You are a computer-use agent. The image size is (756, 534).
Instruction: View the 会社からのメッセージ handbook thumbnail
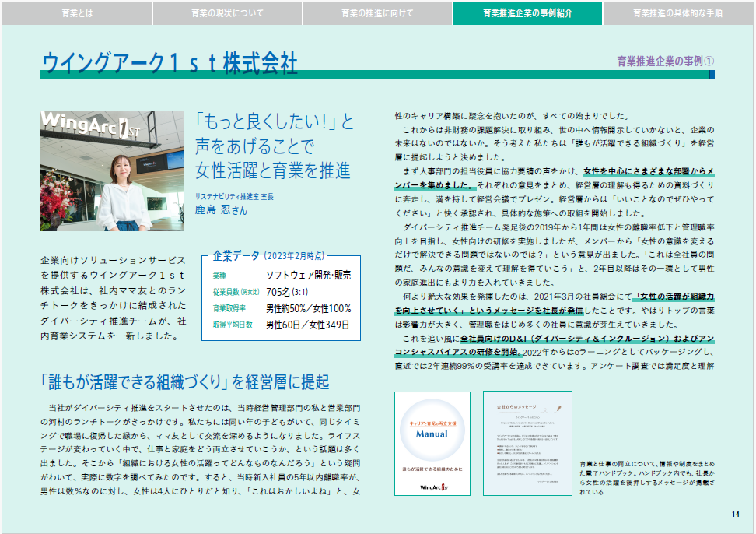tap(527, 444)
